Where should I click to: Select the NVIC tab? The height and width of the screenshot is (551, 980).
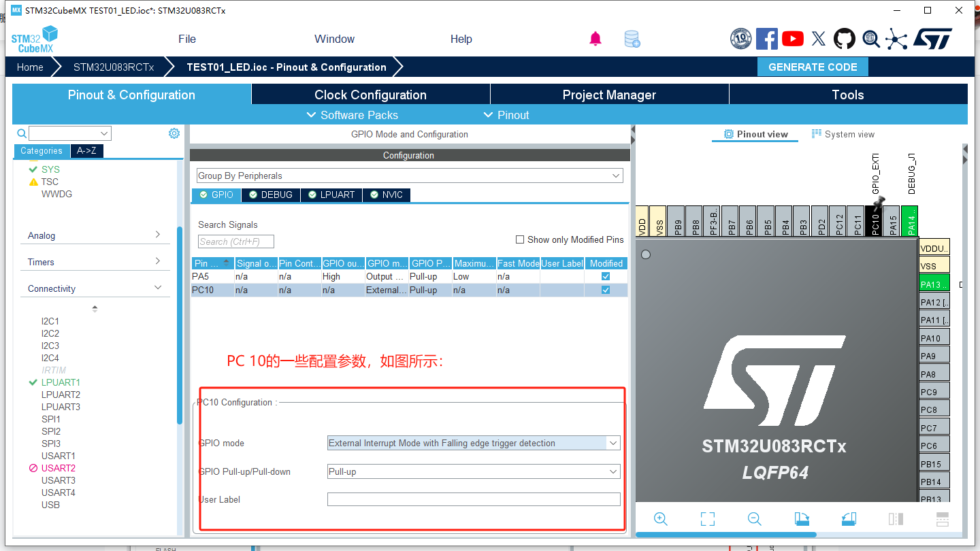[387, 195]
